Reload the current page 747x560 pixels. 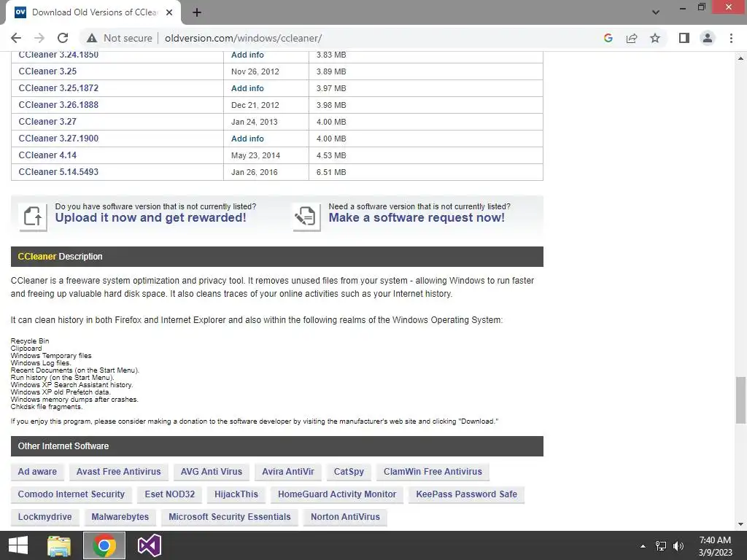tap(63, 38)
